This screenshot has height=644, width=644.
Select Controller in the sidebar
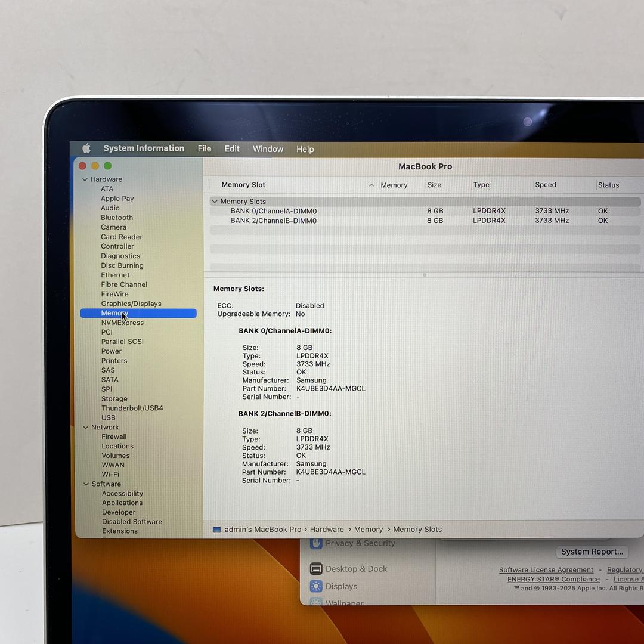click(117, 246)
